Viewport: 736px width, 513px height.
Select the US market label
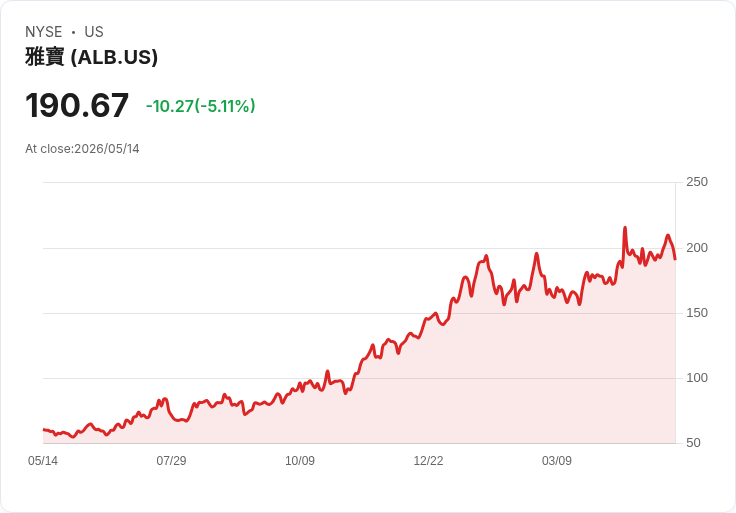coord(94,32)
